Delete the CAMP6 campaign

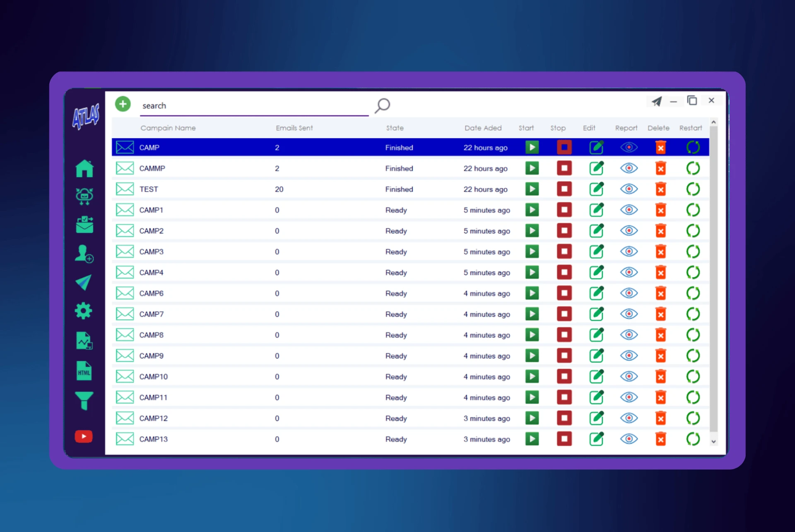pos(660,293)
